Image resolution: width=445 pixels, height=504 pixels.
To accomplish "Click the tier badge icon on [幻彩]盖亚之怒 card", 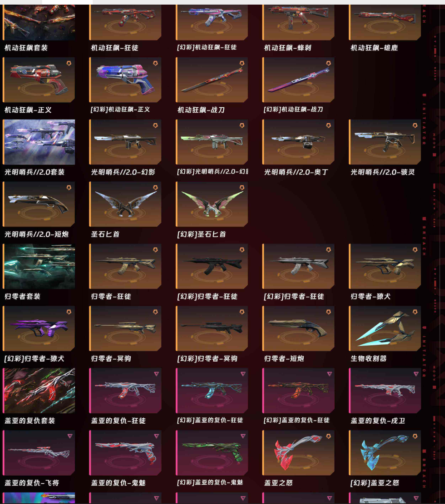I will coord(415,436).
